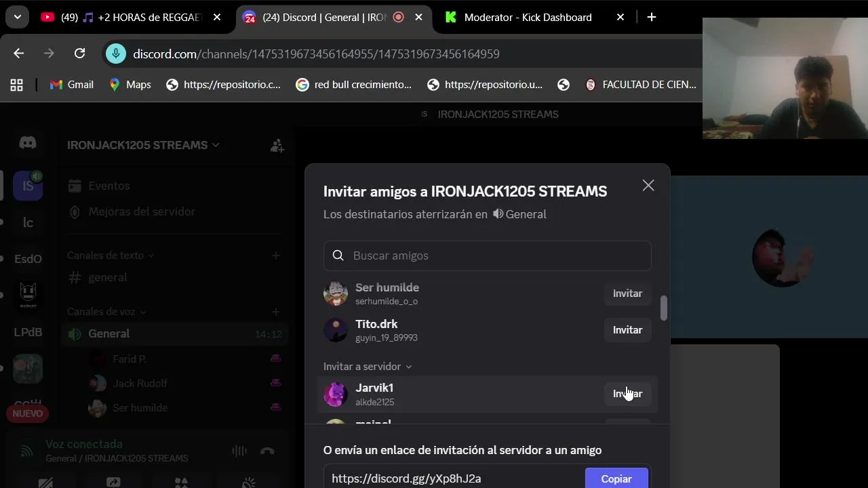Open activities shapes icon in voice panel

point(181,483)
